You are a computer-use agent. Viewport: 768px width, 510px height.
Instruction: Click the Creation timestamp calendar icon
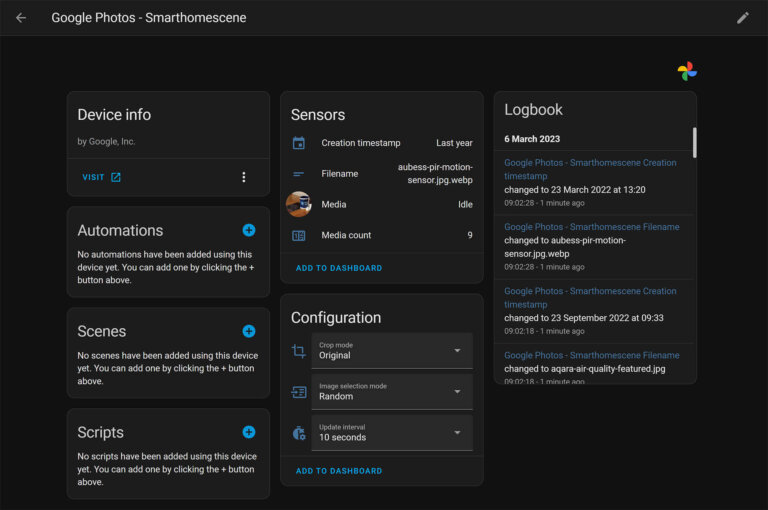(x=298, y=143)
